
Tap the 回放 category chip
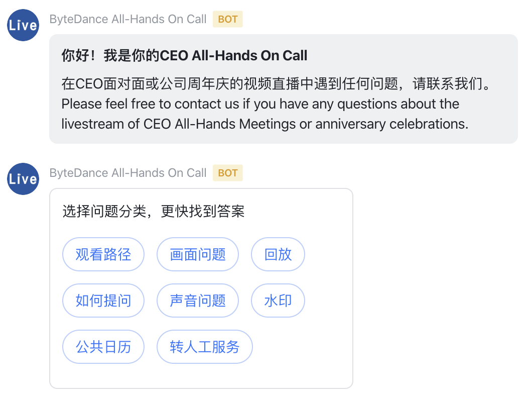point(278,254)
